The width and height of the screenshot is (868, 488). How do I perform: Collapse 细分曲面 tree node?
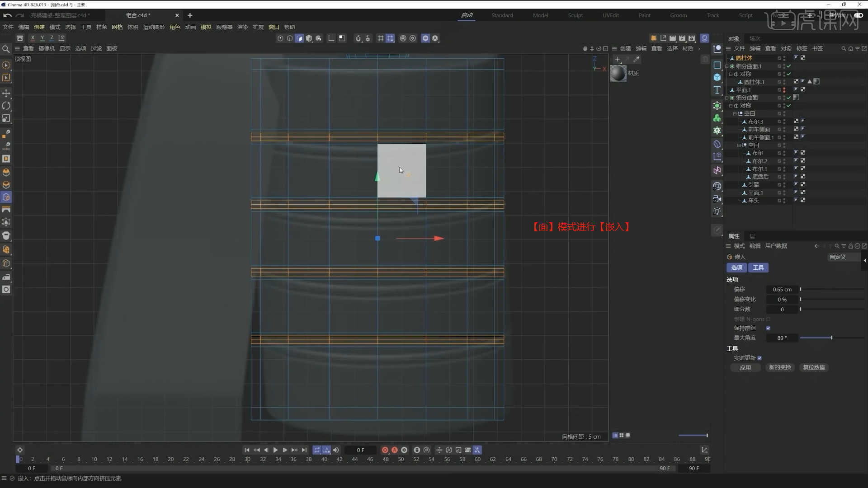pyautogui.click(x=727, y=98)
